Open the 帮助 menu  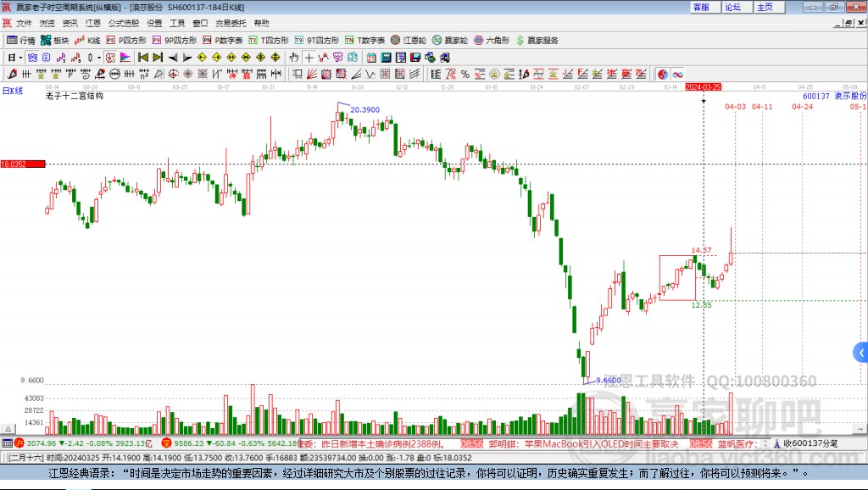(x=261, y=23)
